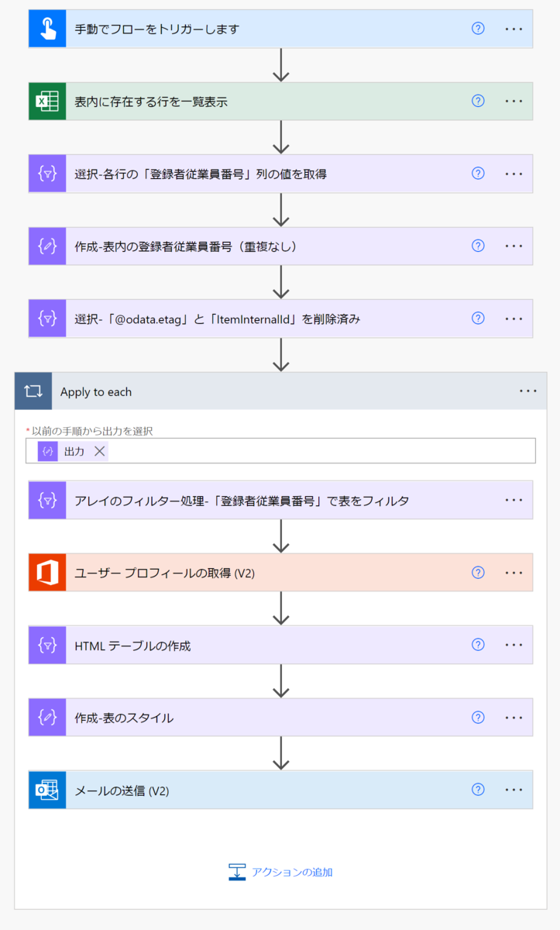
Task: Collapse the Apply to each header
Action: click(x=280, y=391)
